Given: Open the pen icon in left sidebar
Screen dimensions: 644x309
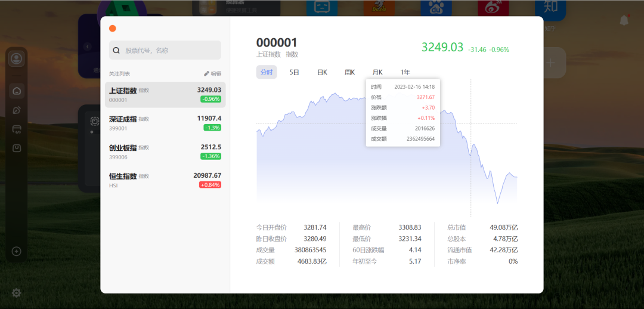Looking at the screenshot, I should (17, 110).
